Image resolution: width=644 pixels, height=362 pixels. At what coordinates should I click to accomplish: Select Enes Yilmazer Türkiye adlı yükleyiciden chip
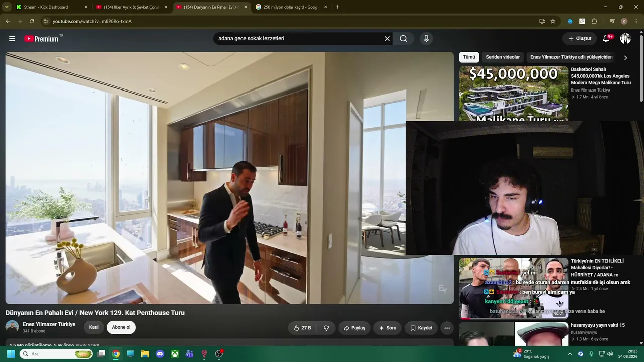(x=571, y=57)
